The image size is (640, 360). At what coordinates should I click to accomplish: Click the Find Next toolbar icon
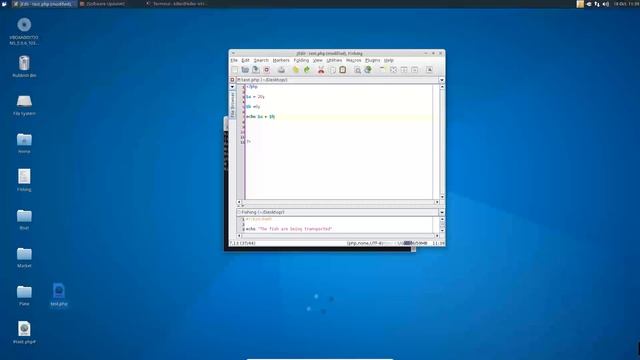(x=368, y=70)
